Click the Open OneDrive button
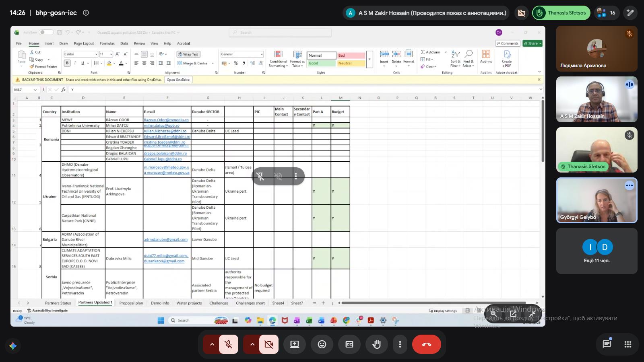644x362 pixels. [178, 80]
